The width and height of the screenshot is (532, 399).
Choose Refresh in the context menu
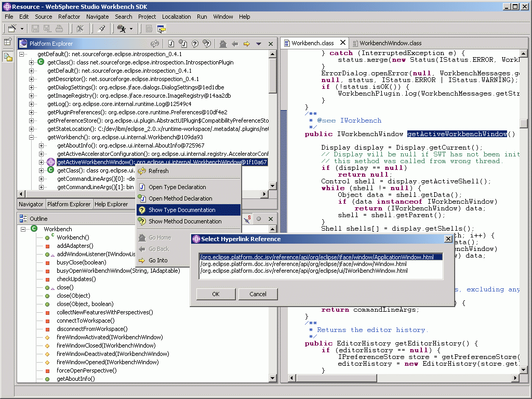point(189,171)
